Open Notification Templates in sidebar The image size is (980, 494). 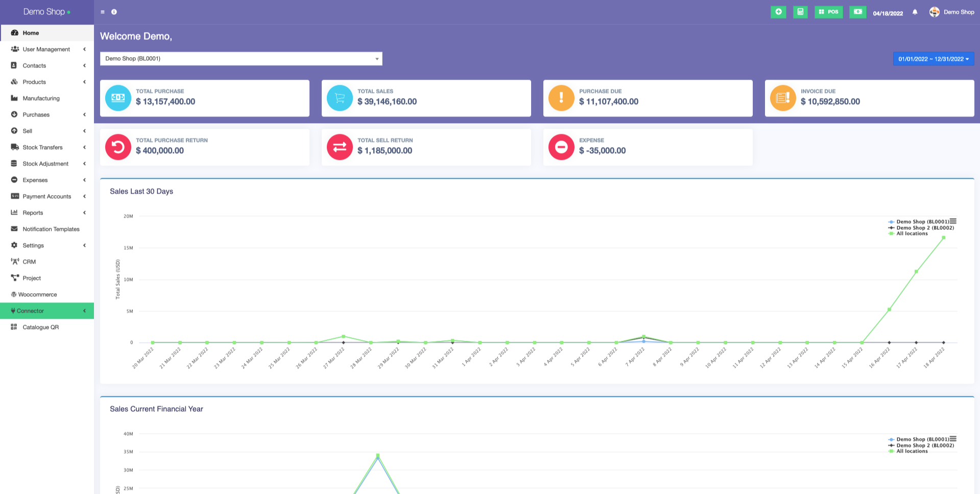[x=47, y=229]
